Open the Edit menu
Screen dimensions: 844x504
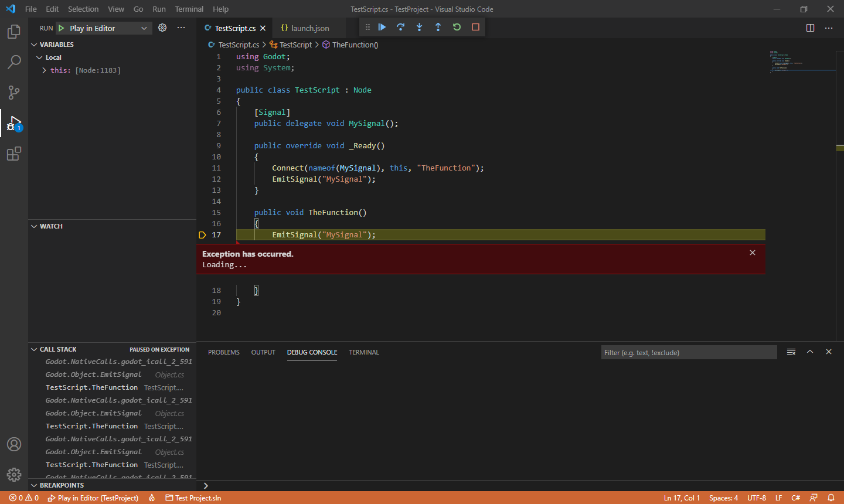(52, 9)
